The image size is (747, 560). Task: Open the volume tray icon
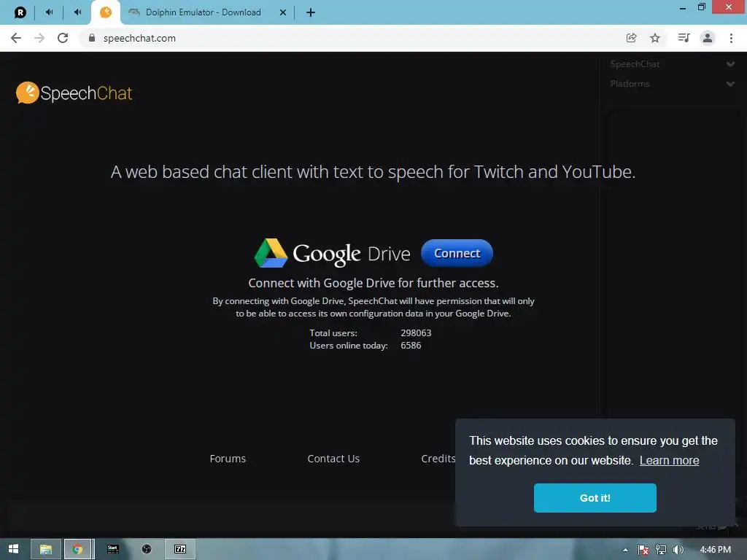coord(678,550)
